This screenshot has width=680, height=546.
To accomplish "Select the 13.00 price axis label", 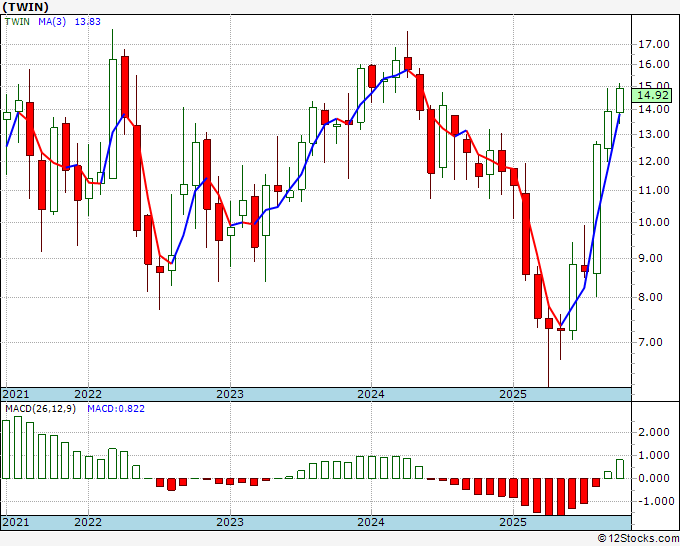I will (x=654, y=134).
